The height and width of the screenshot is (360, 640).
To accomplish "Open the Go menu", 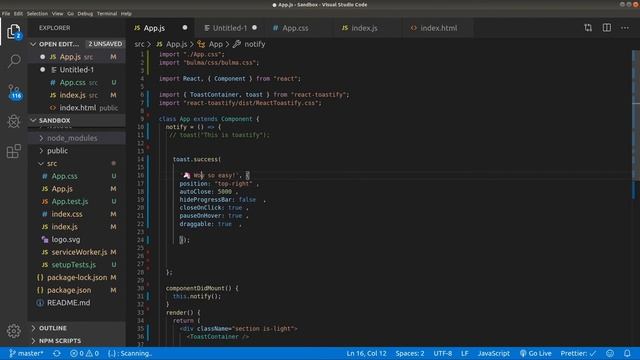I will 71,13.
